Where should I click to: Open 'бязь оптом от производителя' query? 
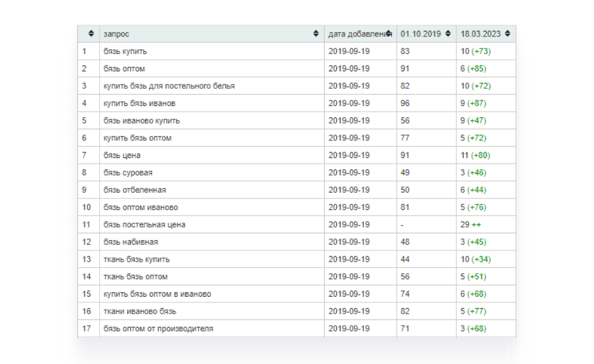point(158,328)
